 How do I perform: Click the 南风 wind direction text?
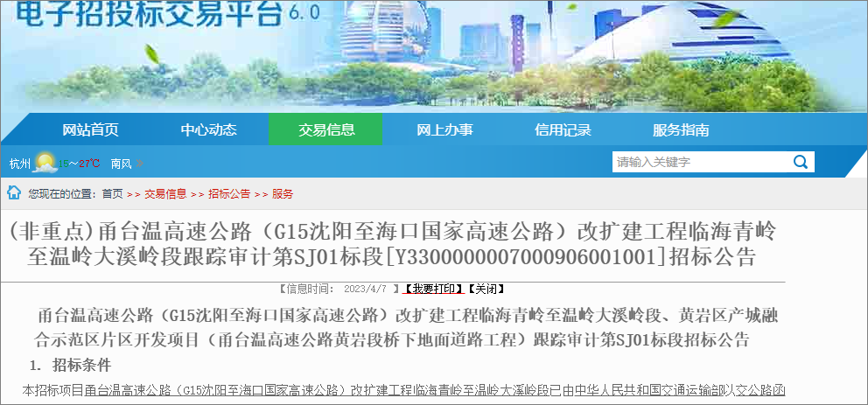pyautogui.click(x=122, y=164)
